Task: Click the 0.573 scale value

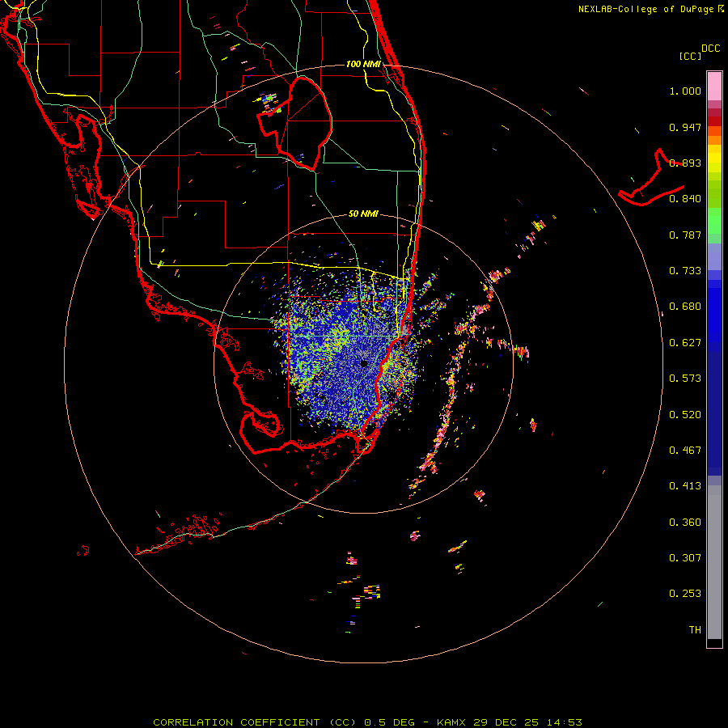Action: tap(685, 379)
